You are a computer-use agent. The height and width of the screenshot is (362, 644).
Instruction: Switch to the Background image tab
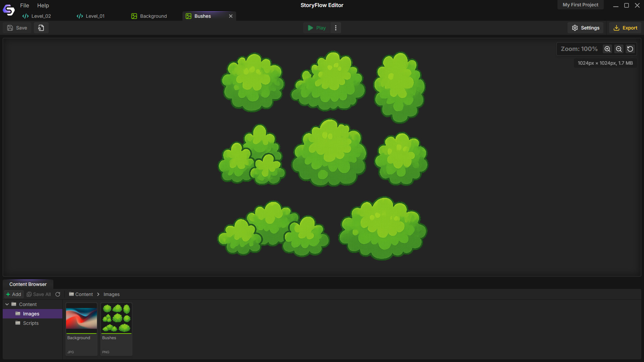[149, 16]
